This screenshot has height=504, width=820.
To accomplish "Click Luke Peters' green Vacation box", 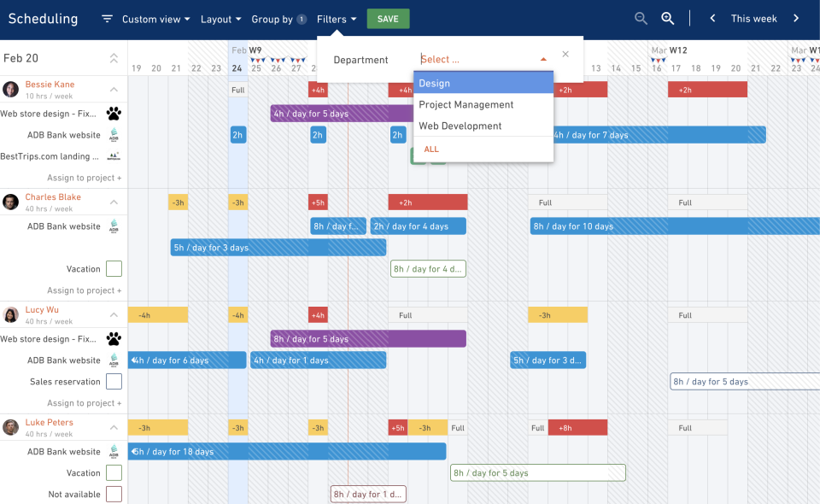I will [x=114, y=473].
